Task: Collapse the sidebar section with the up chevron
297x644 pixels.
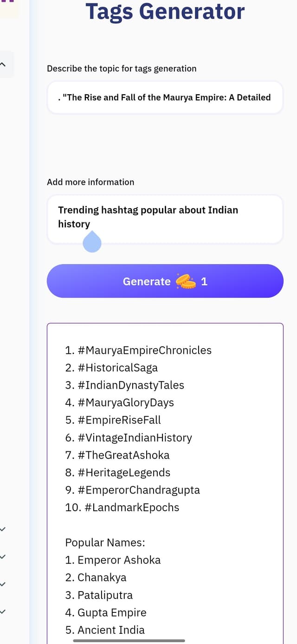Action: click(3, 64)
